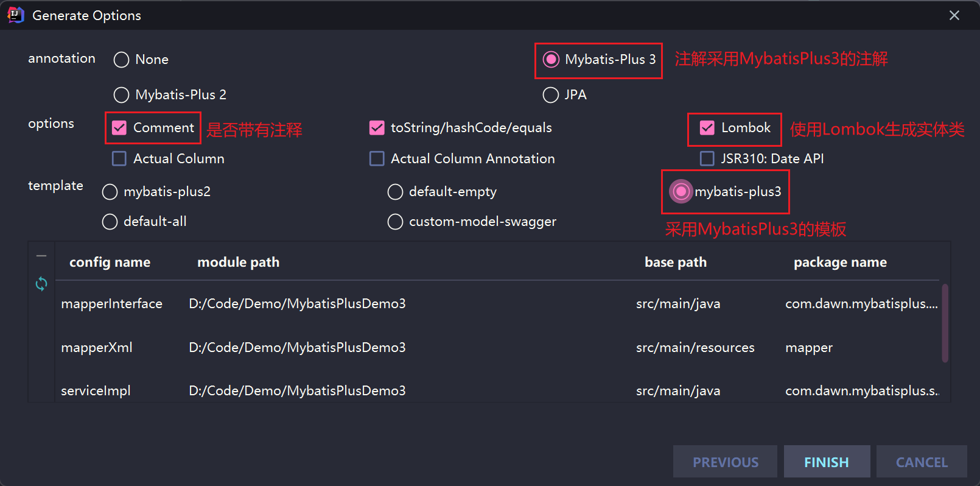The height and width of the screenshot is (486, 980).
Task: Click the config name column header
Action: (x=110, y=262)
